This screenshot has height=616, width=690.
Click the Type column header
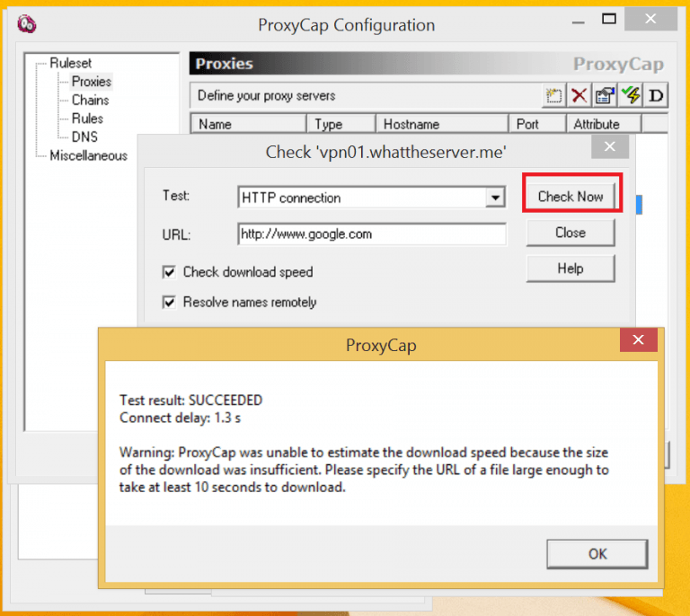tap(341, 124)
